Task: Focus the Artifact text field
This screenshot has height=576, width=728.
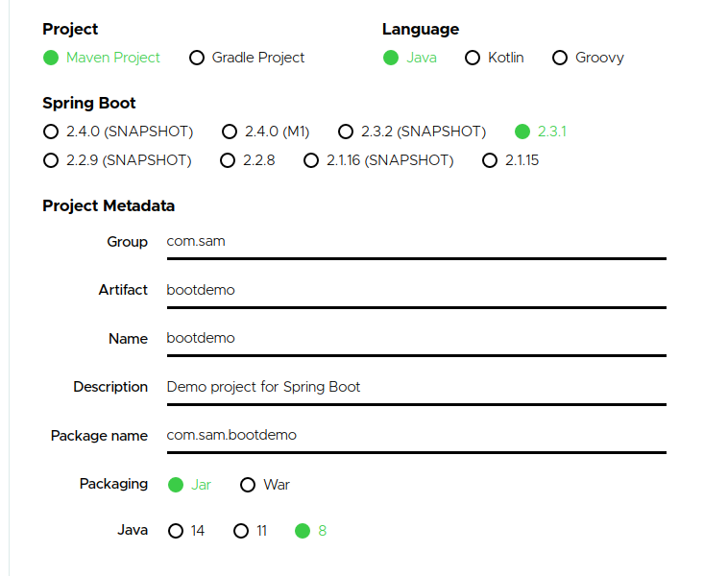Action: (415, 290)
